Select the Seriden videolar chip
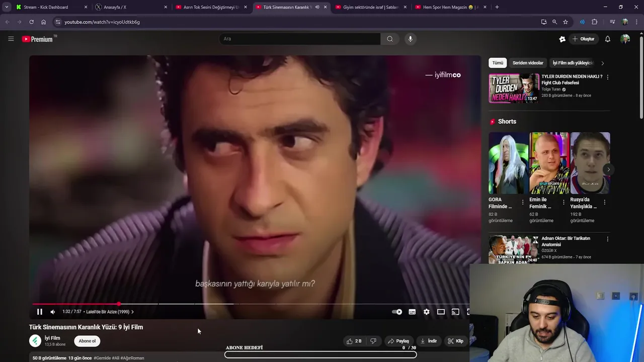This screenshot has width=644, height=362. click(528, 63)
